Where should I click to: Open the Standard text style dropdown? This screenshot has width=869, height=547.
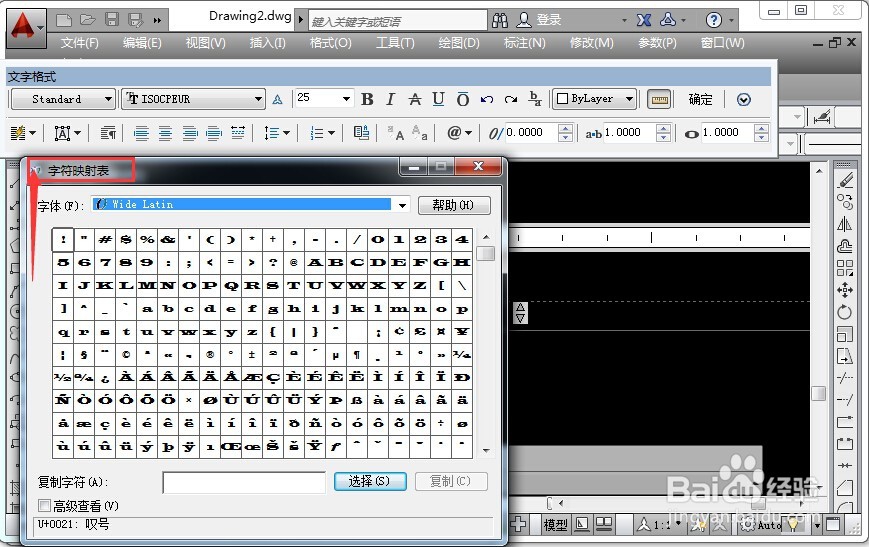point(108,100)
